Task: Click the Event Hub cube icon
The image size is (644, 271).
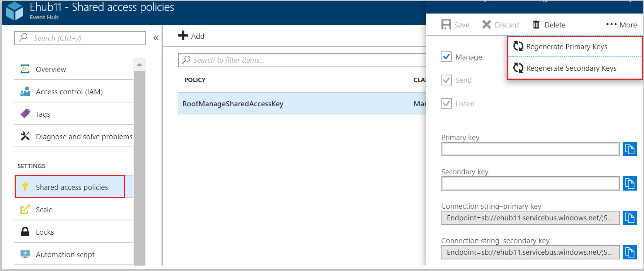Action: click(15, 11)
